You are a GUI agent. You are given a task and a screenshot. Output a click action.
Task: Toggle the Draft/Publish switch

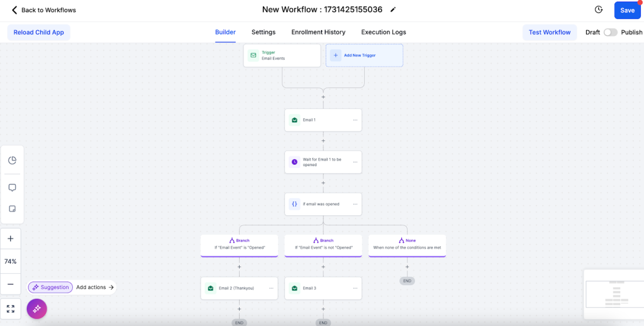[x=610, y=32]
